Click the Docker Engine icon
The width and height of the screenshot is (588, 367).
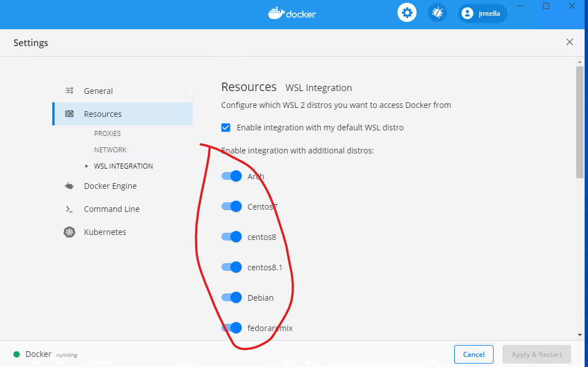click(x=69, y=186)
